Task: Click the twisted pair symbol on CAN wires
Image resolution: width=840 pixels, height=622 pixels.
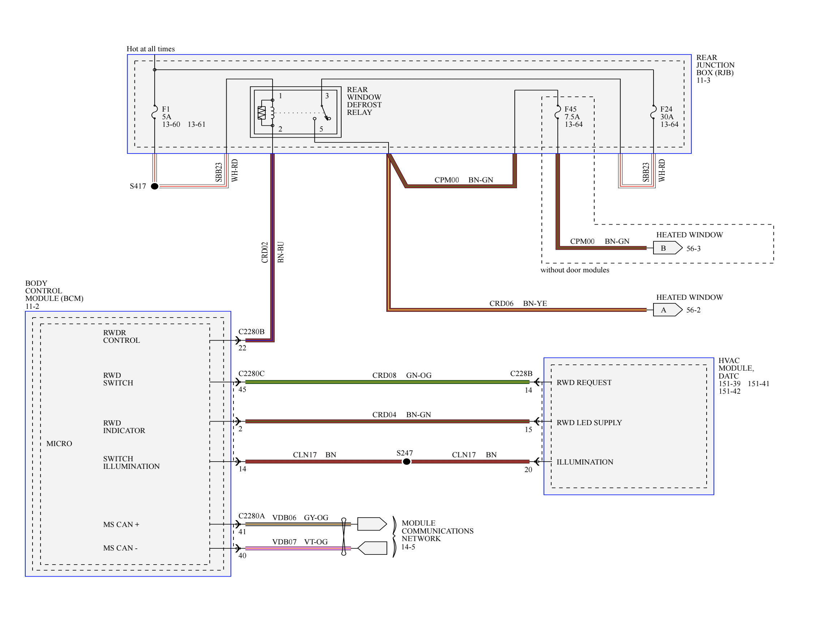Action: [x=343, y=536]
